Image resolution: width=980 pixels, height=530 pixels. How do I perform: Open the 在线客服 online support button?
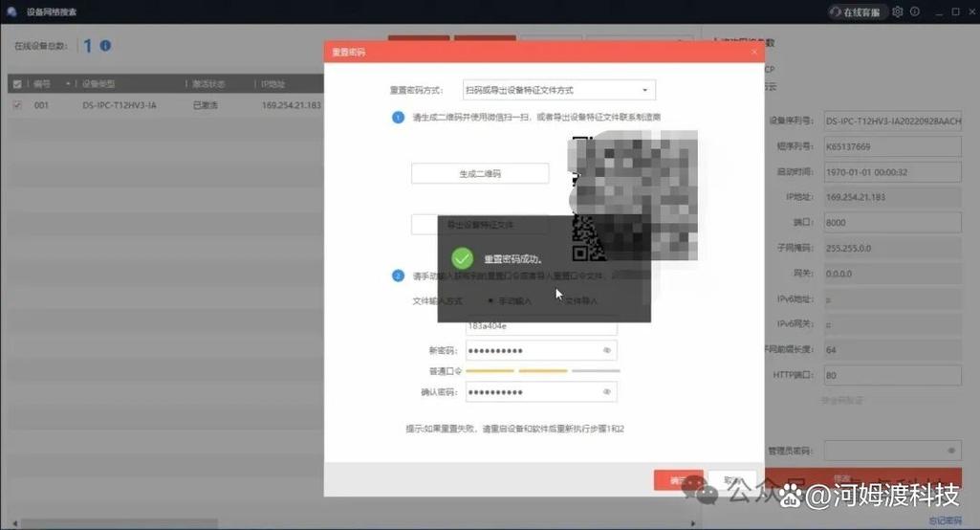[x=855, y=11]
